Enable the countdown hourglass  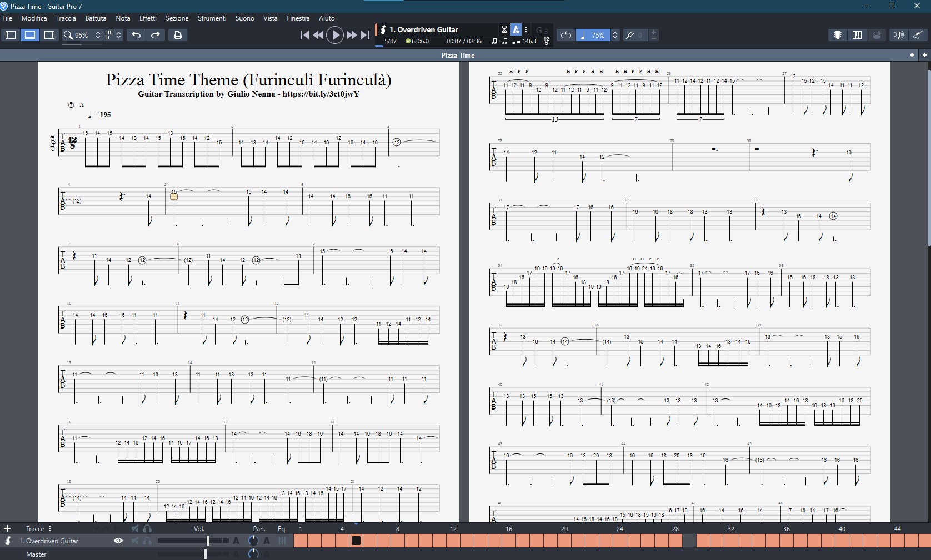pos(504,29)
